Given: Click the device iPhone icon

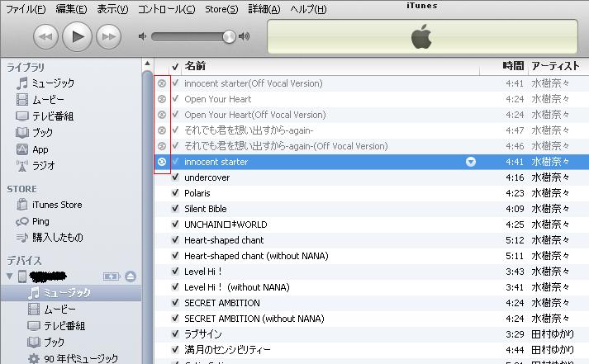Looking at the screenshot, I should click(x=22, y=277).
